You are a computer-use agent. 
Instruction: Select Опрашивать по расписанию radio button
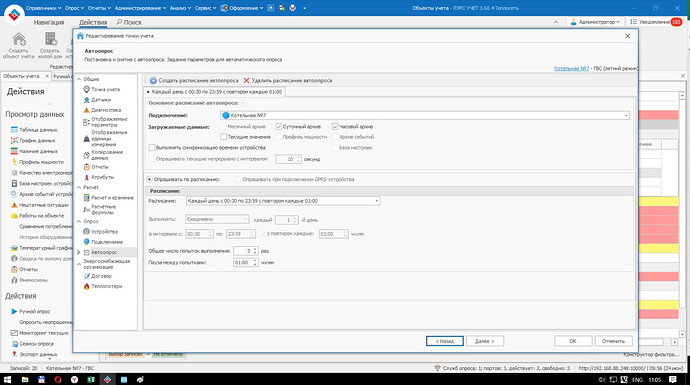[x=150, y=179]
